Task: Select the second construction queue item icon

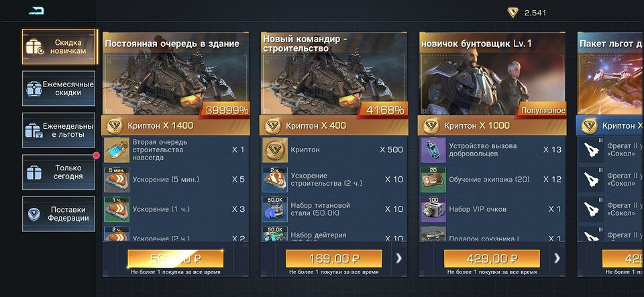Action: tap(117, 150)
